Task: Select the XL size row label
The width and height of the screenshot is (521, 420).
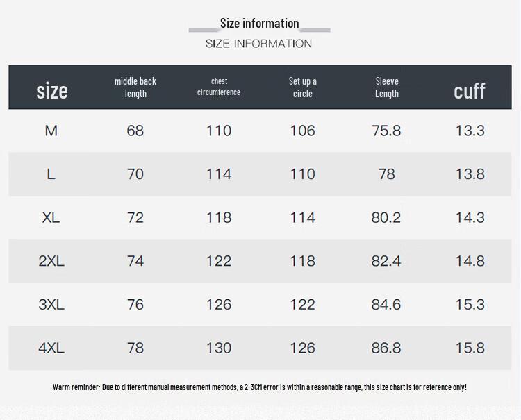Action: click(51, 217)
